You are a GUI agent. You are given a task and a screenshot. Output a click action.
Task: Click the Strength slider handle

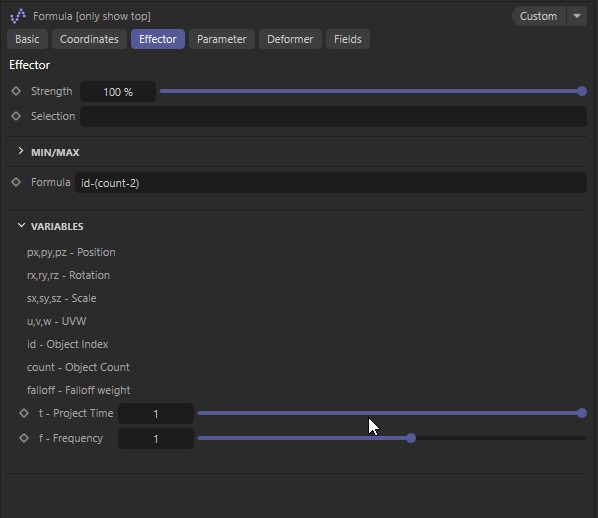[582, 91]
